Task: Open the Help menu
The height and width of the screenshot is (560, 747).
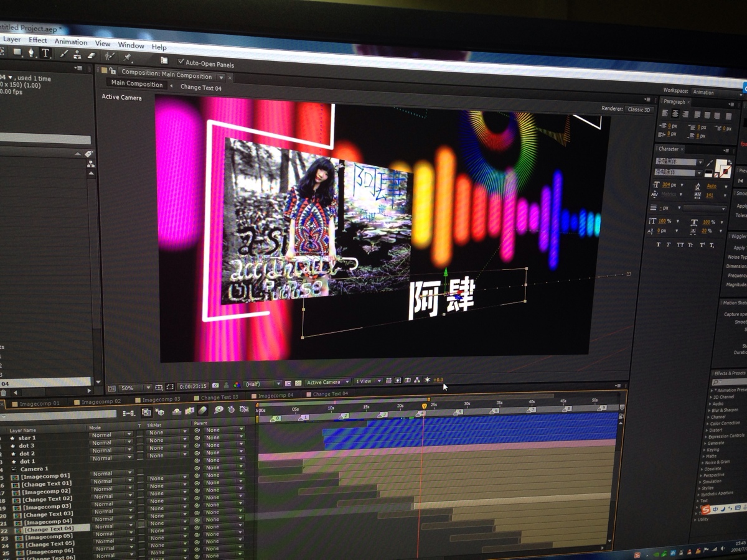Action: (159, 47)
